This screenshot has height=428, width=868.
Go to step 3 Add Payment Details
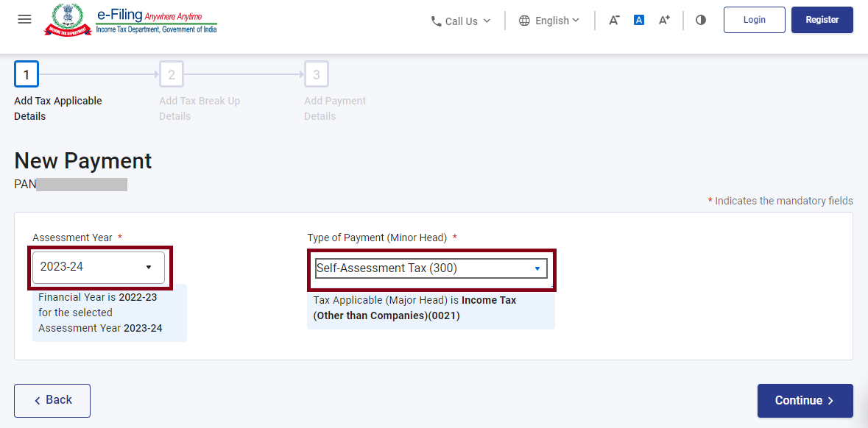point(317,74)
